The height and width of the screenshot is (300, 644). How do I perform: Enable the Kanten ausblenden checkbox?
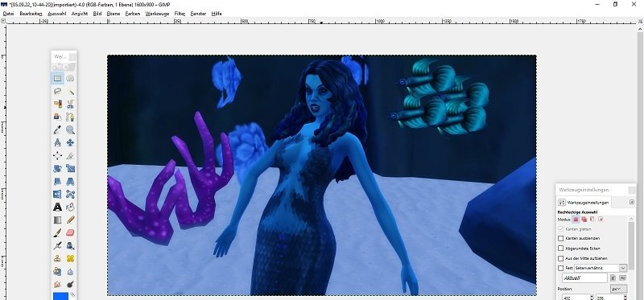pos(560,238)
